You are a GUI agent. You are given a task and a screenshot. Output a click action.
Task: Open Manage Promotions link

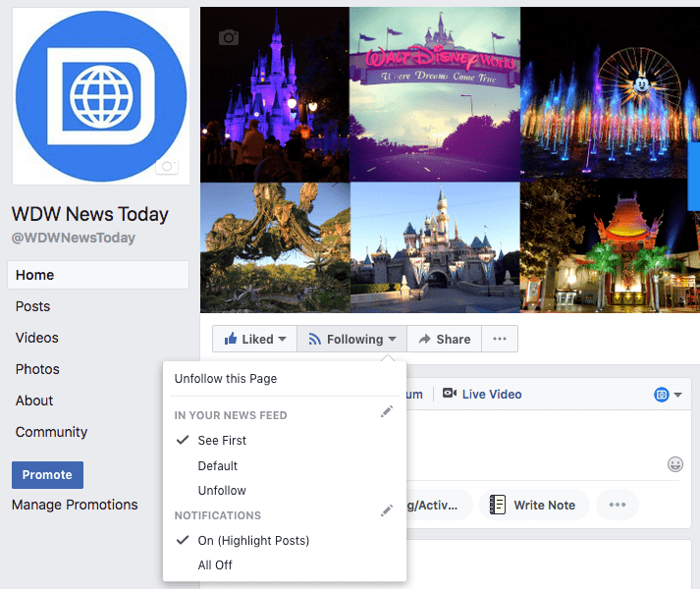pyautogui.click(x=75, y=505)
